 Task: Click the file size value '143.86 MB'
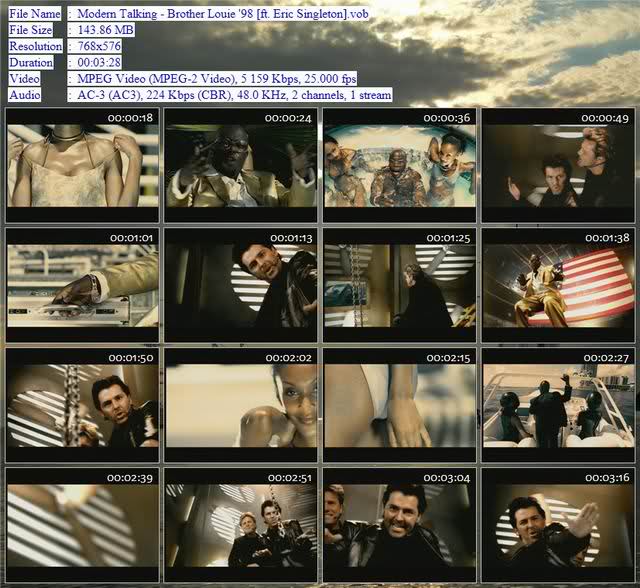pos(105,30)
